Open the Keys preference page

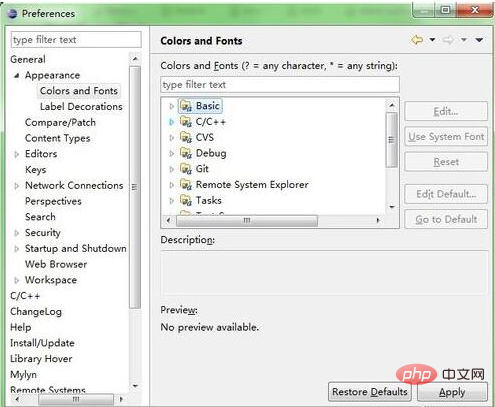[36, 170]
